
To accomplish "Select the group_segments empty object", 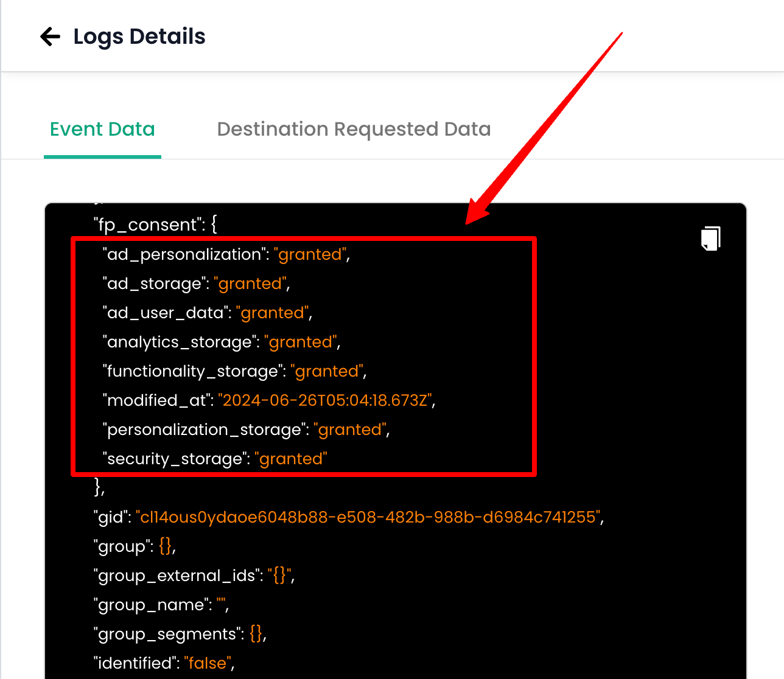I will 258,634.
